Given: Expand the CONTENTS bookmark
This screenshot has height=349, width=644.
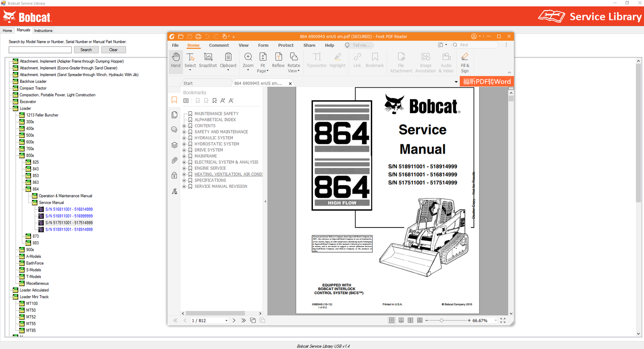Looking at the screenshot, I should 184,126.
